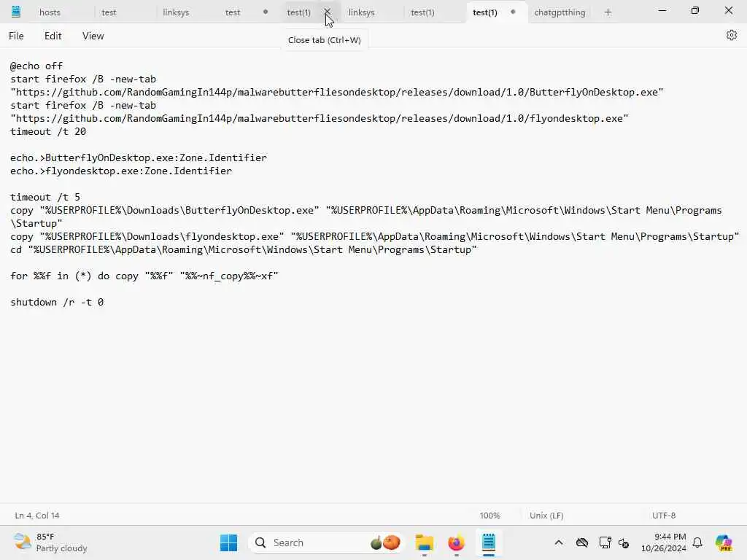Open the weather widget showing 85°F

[50, 542]
